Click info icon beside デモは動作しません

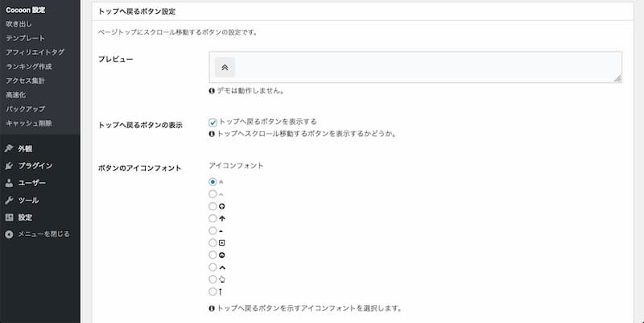click(212, 91)
